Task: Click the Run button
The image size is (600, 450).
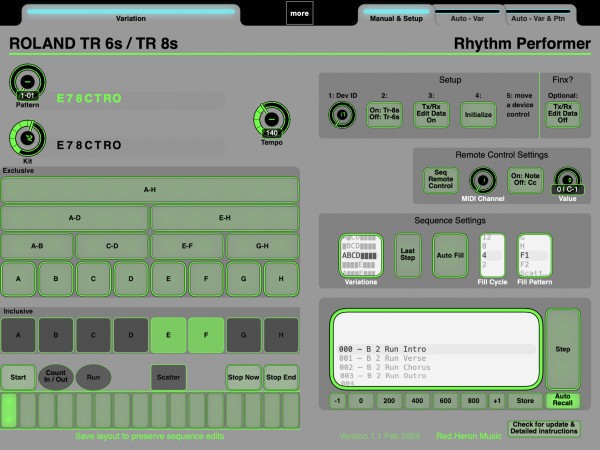Action: (x=93, y=377)
